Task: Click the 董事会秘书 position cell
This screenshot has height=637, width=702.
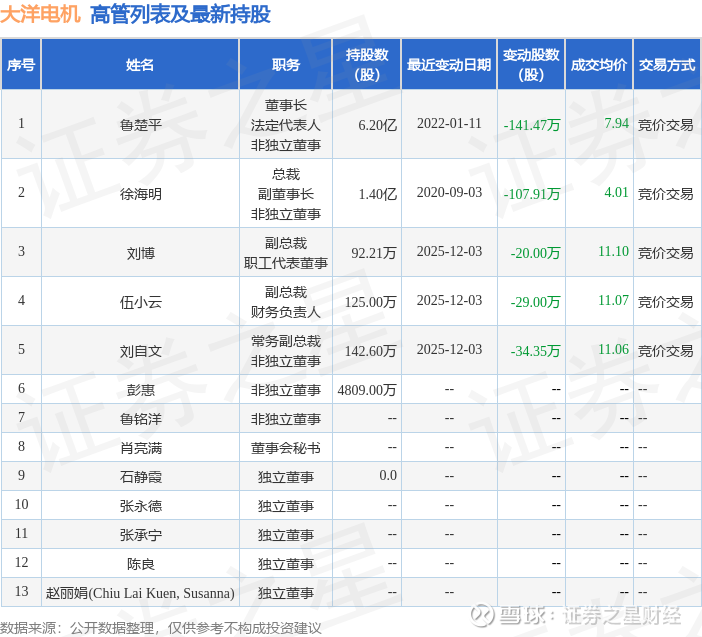Action: [286, 448]
